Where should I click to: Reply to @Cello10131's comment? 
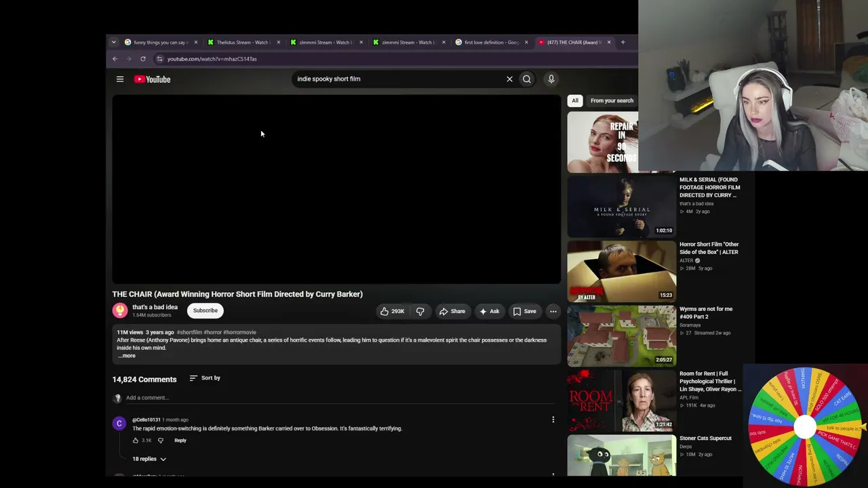[x=180, y=441]
